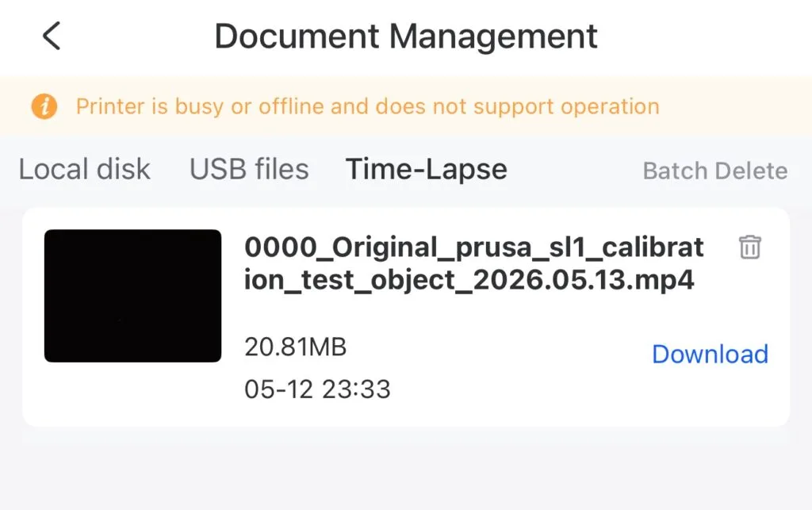The image size is (812, 510).
Task: Open the black time-lapse video thumbnail
Action: pos(132,296)
